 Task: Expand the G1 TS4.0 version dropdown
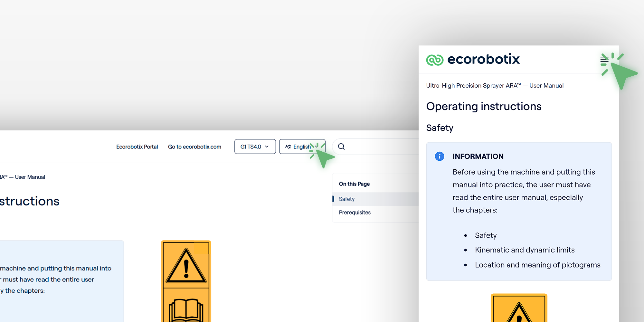(255, 147)
